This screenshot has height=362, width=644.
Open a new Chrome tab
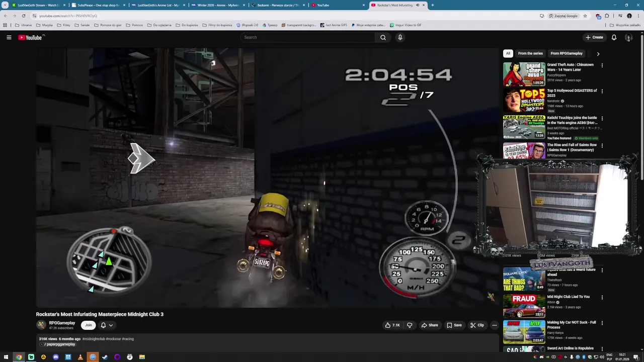[x=432, y=5]
